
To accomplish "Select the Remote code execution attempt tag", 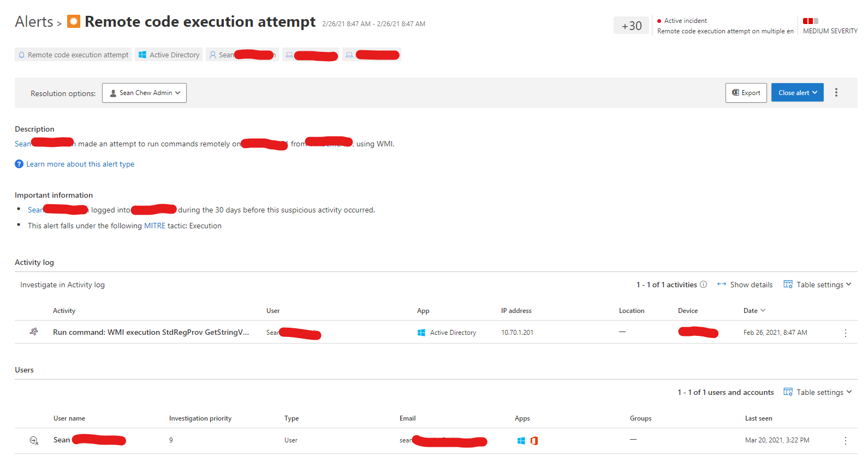I will click(x=73, y=55).
